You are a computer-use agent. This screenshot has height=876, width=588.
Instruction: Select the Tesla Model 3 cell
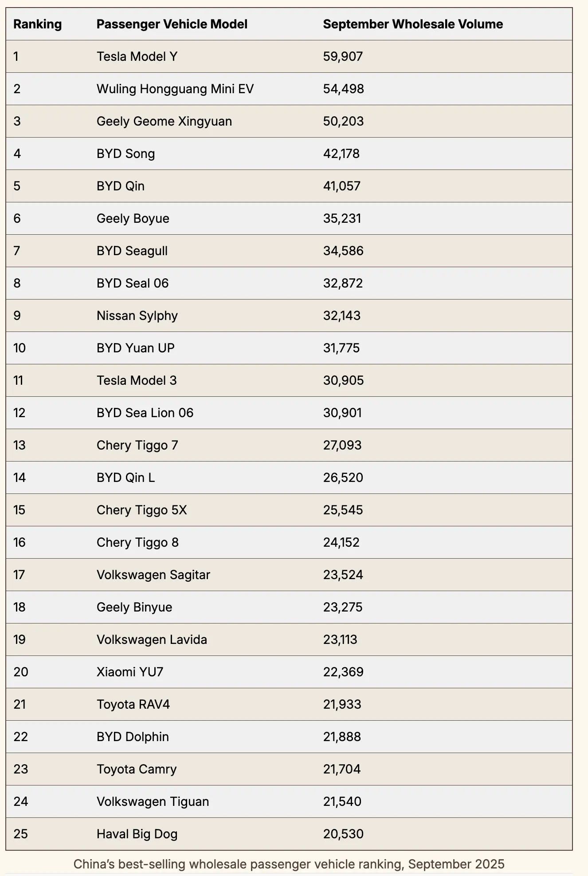[137, 380]
